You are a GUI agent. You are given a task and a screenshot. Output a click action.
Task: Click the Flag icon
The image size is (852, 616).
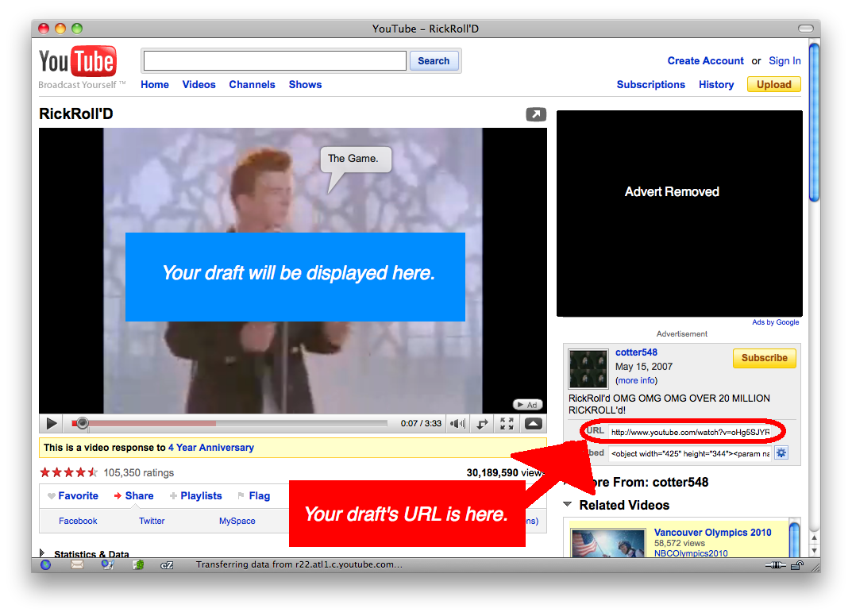pos(241,496)
